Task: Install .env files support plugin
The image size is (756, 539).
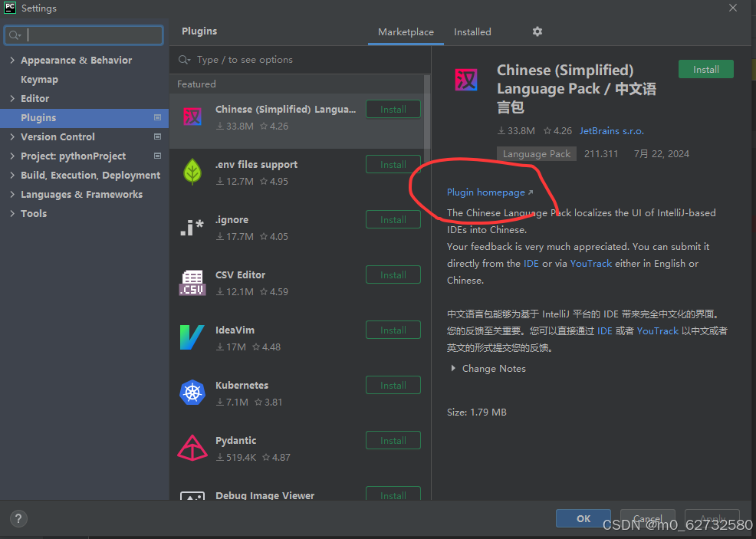Action: click(393, 164)
